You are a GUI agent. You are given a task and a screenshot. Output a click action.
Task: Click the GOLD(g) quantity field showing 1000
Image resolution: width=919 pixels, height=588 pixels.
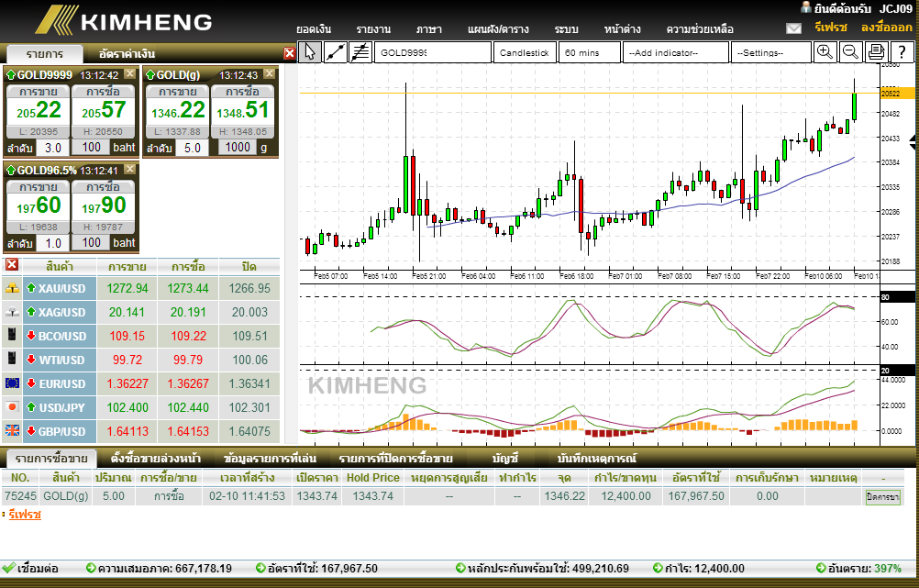(x=238, y=147)
